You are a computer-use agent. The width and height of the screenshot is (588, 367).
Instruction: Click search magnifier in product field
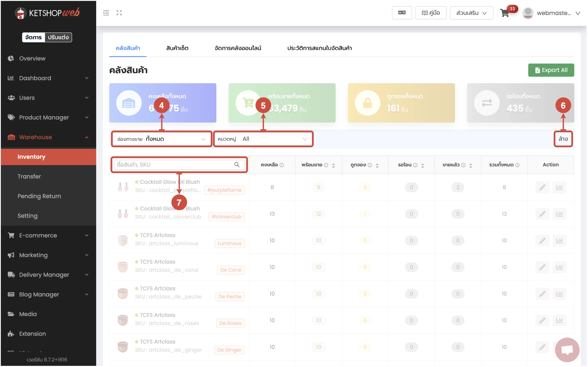[x=237, y=165]
